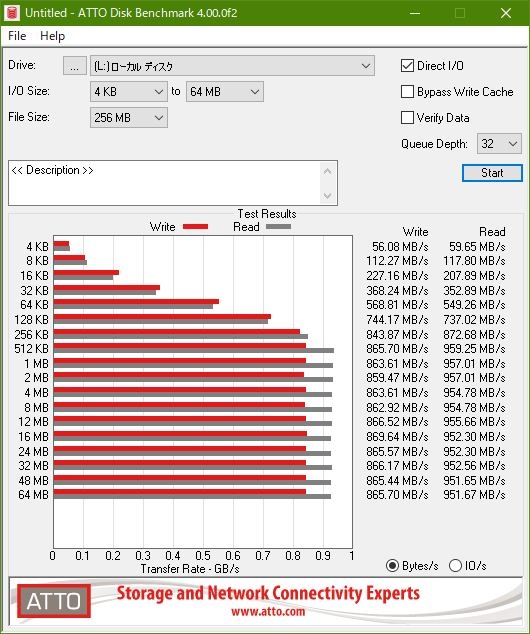The width and height of the screenshot is (530, 634).
Task: Open the www.atto.com link
Action: tap(268, 611)
